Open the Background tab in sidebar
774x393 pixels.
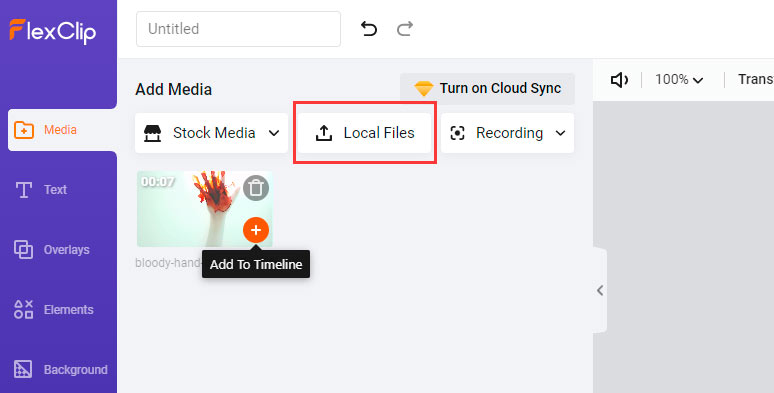[x=60, y=370]
